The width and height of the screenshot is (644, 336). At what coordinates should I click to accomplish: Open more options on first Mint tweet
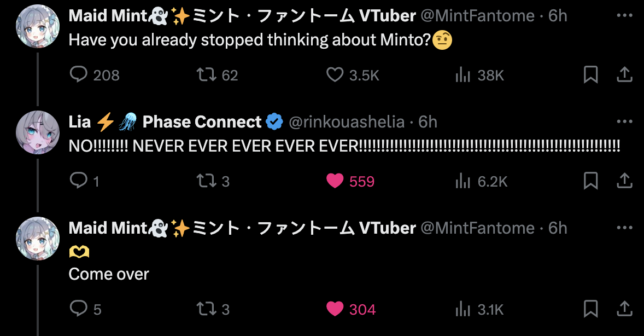click(x=624, y=16)
